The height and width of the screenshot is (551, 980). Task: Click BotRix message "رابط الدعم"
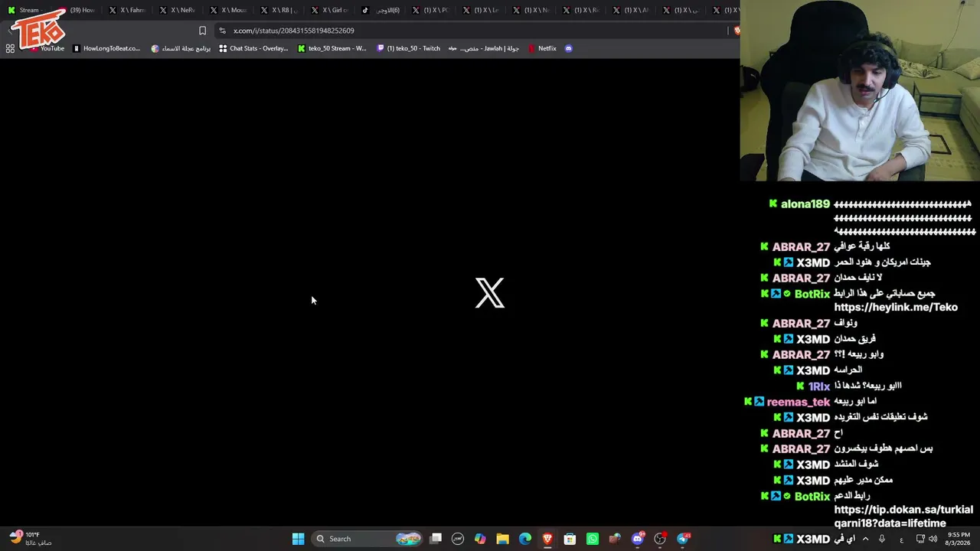tap(852, 496)
